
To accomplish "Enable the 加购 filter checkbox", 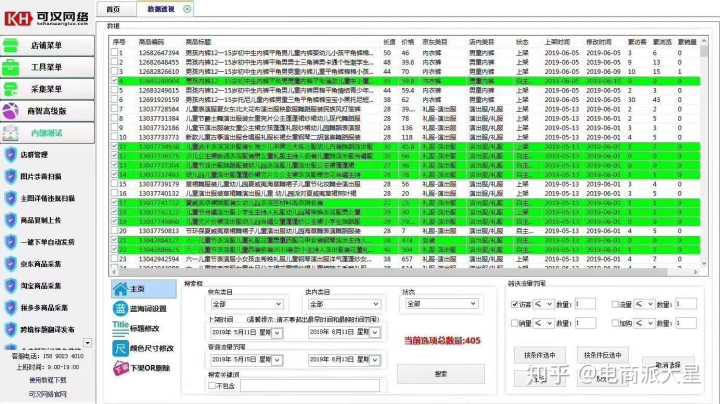I will point(615,323).
